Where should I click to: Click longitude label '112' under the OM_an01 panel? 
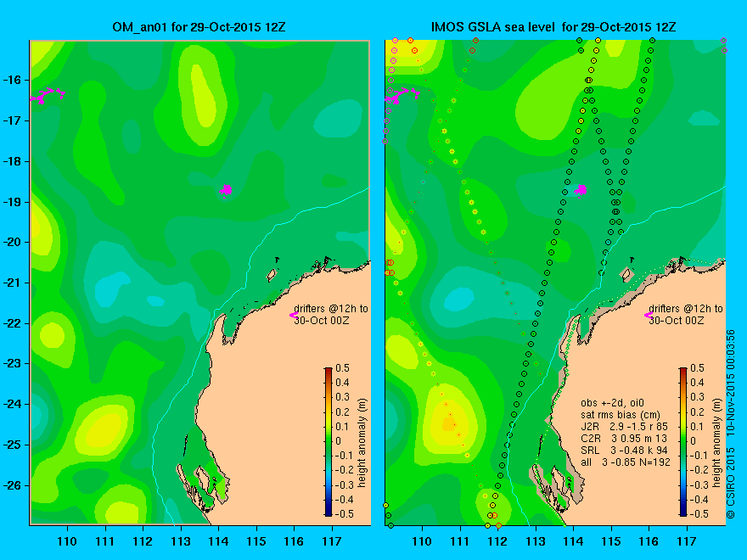(143, 541)
